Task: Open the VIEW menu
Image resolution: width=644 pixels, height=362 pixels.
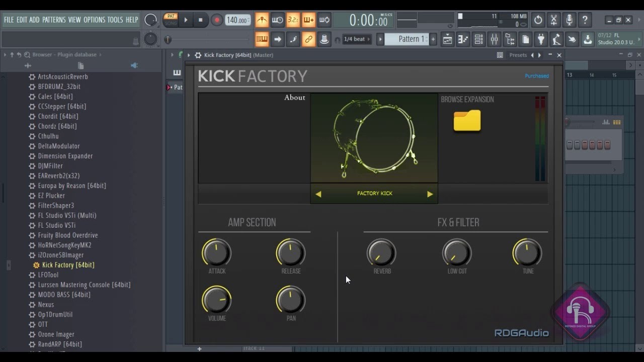Action: pos(74,20)
